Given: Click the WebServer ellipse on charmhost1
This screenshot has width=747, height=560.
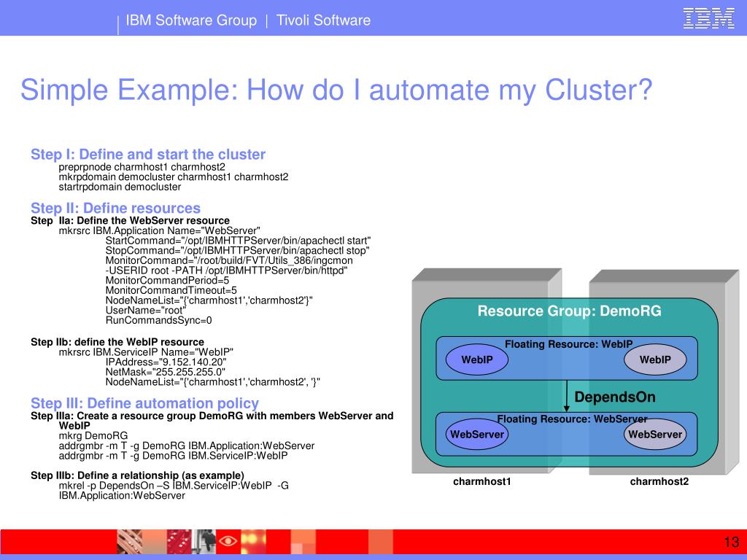Looking at the screenshot, I should [477, 435].
